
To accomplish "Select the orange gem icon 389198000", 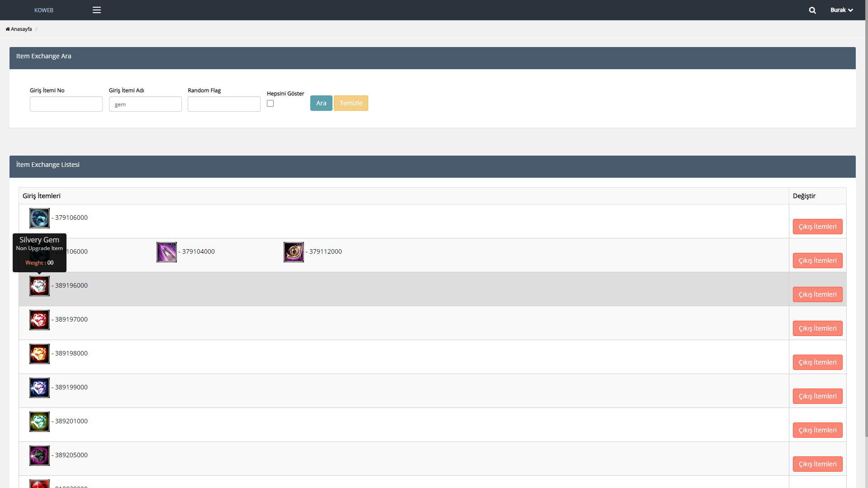I will pyautogui.click(x=39, y=354).
